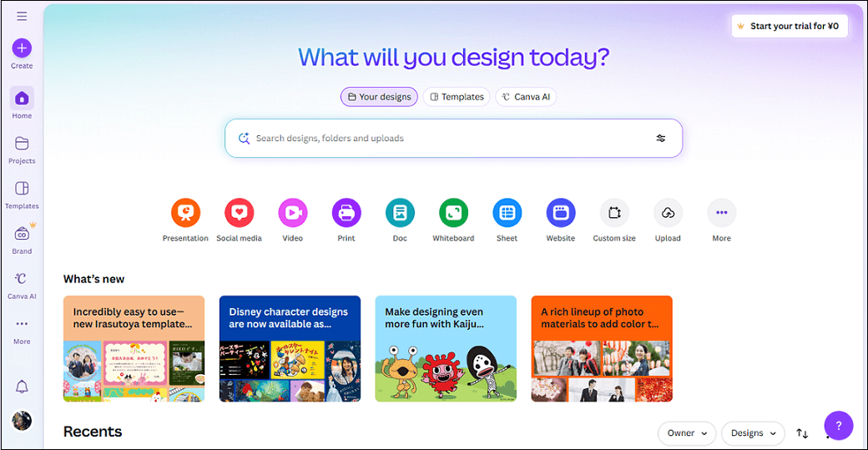Open Canva AI in the sidebar
Screen dimensions: 868x450
pos(22,285)
